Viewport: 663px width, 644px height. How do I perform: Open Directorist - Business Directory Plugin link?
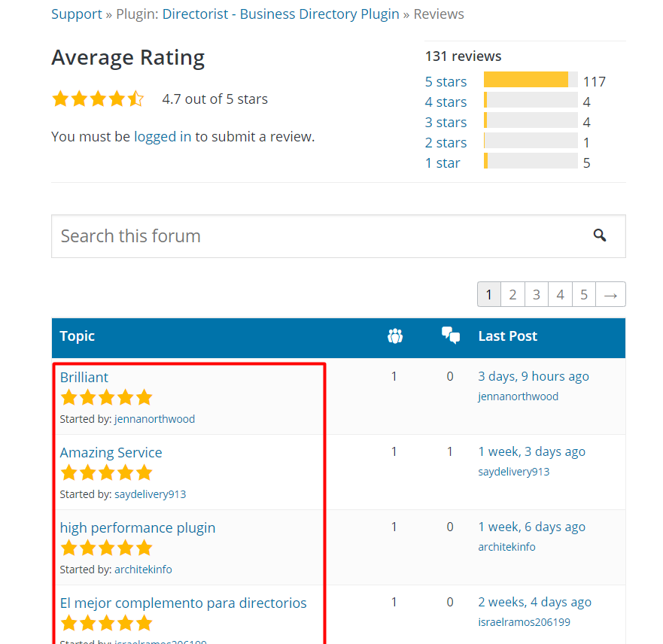point(281,14)
